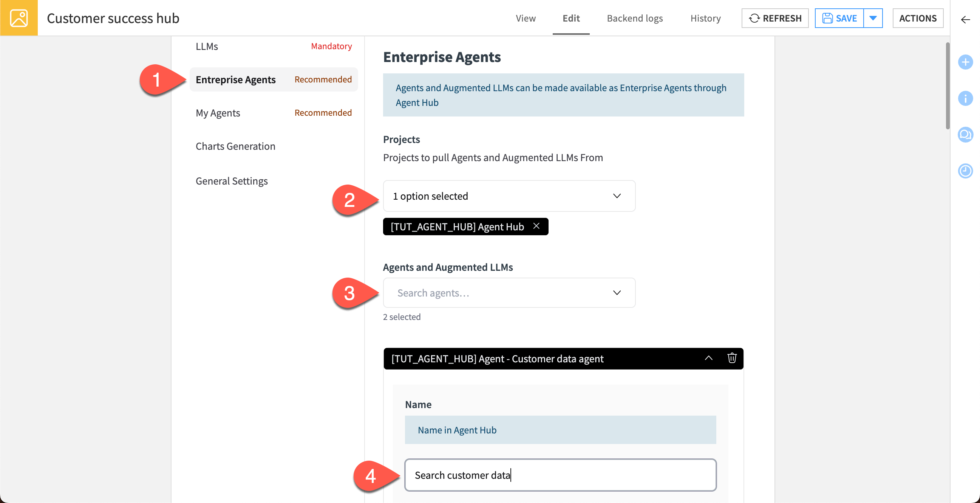Click the SAVE button
This screenshot has width=980, height=503.
pos(839,18)
